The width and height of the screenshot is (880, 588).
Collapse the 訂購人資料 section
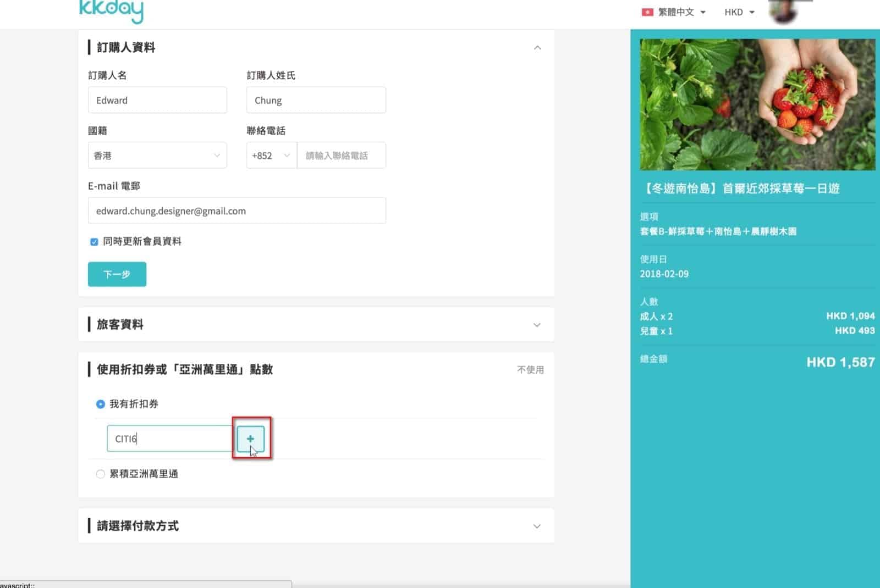pyautogui.click(x=537, y=48)
